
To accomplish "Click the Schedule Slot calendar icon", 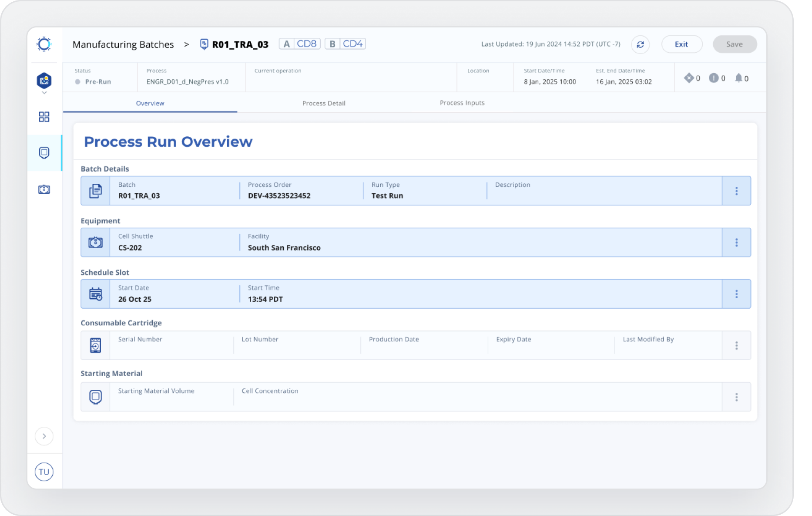I will click(x=95, y=294).
